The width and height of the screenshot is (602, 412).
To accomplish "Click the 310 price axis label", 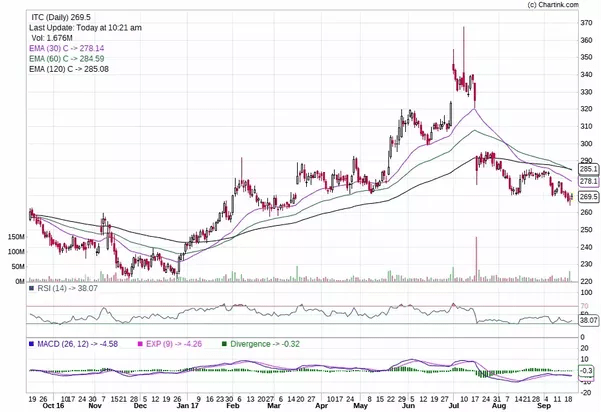I will point(586,126).
